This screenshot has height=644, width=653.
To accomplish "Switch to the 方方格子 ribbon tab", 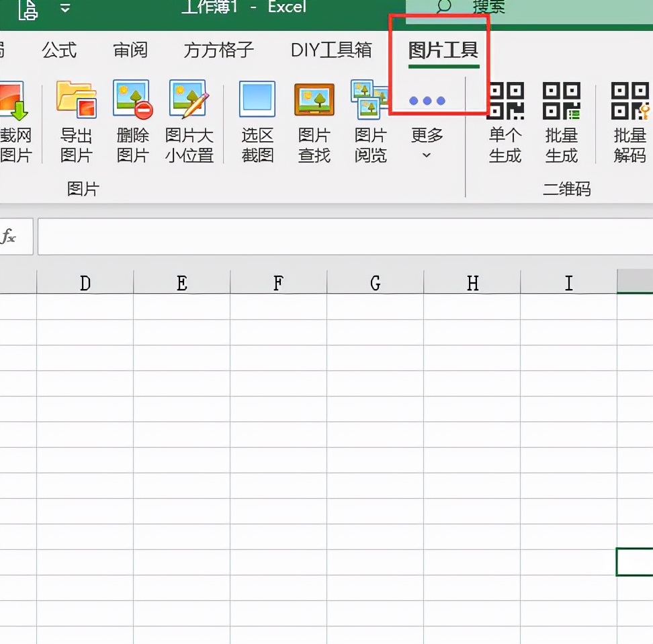I will pos(217,50).
